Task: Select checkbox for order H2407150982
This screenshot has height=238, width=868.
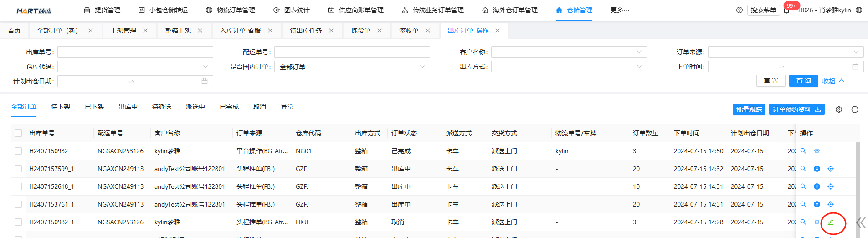Action: pos(18,151)
